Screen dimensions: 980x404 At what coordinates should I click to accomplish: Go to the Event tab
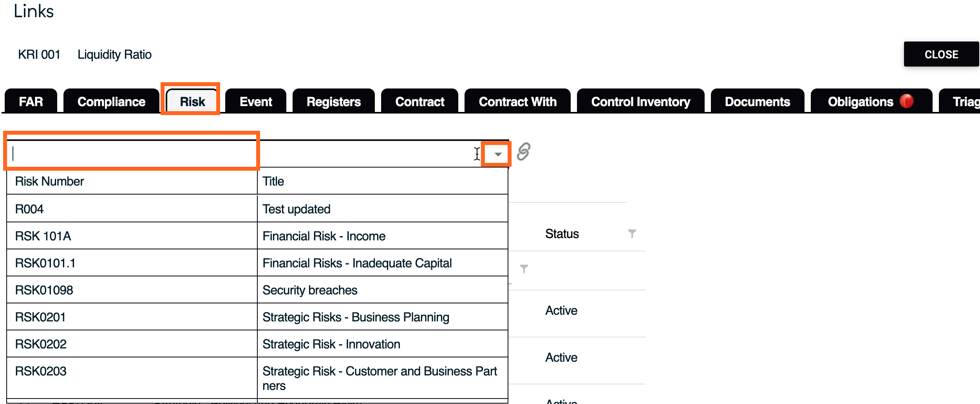256,101
